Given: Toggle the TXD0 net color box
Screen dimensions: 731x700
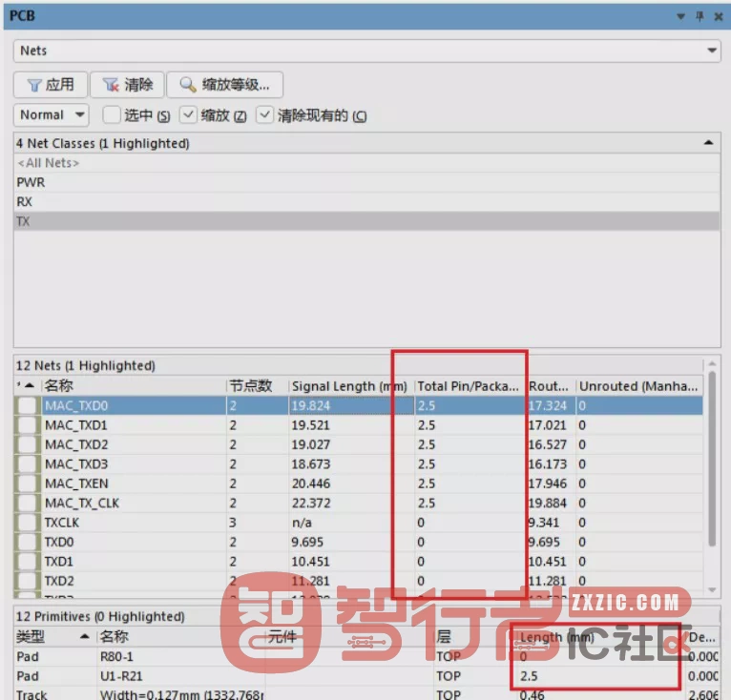Looking at the screenshot, I should click(27, 543).
